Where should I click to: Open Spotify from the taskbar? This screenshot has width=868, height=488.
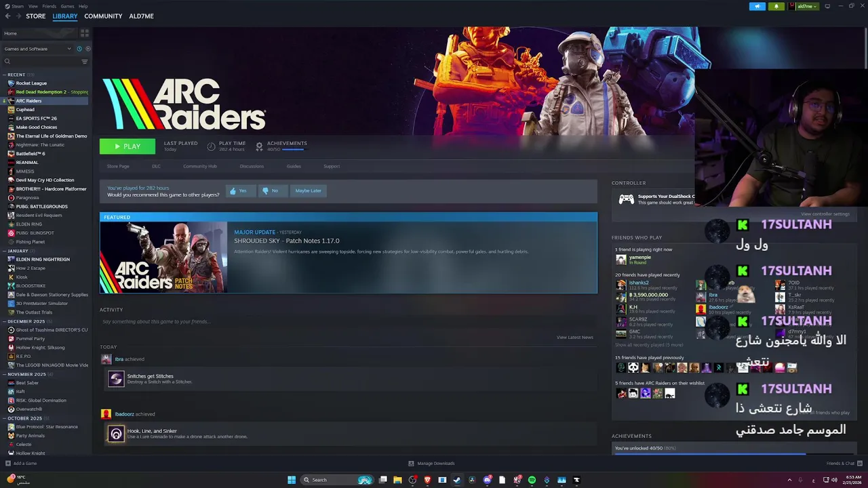(x=532, y=480)
